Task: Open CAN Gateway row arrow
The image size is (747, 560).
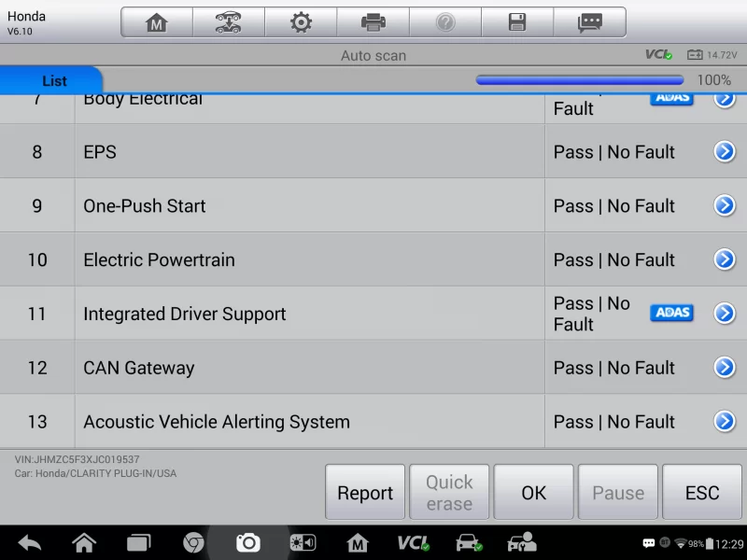Action: click(x=725, y=368)
